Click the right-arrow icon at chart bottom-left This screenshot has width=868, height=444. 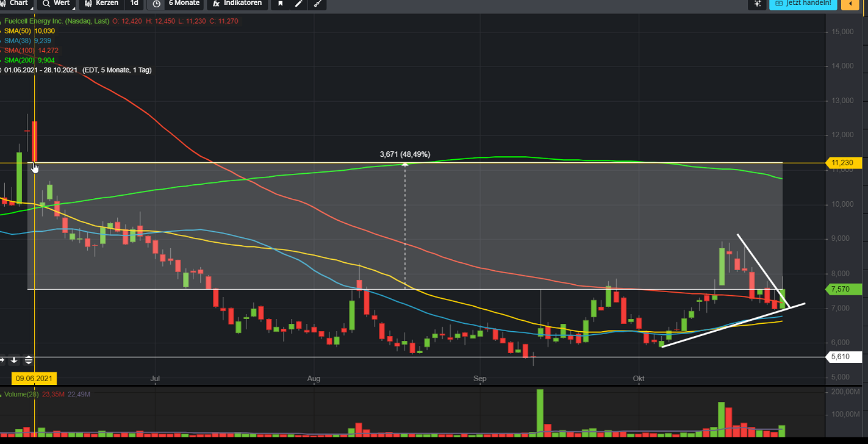tap(2, 360)
